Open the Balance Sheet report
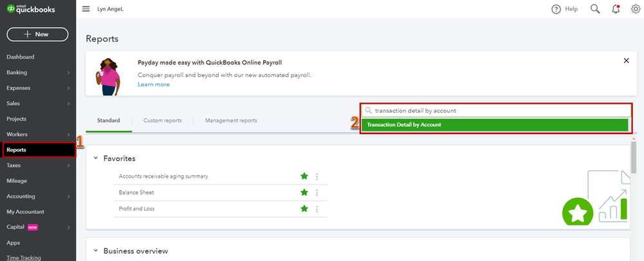Screen dimensions: 644x261 (x=137, y=192)
